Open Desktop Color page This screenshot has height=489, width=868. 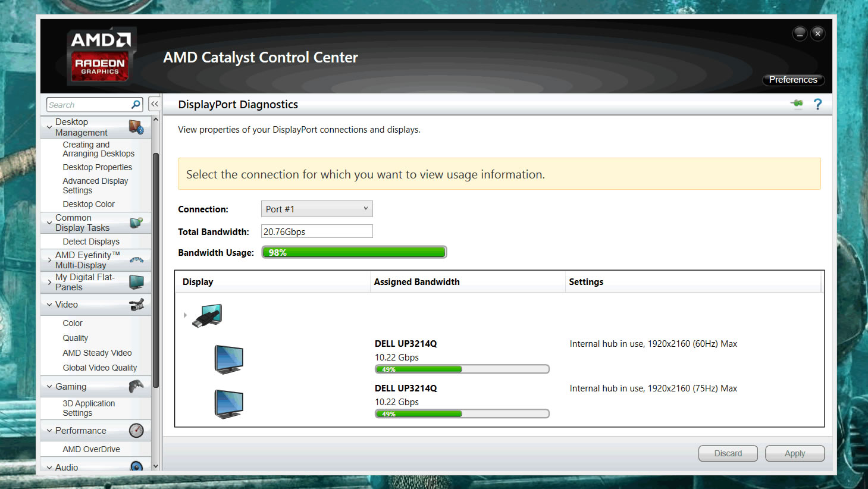[89, 204]
